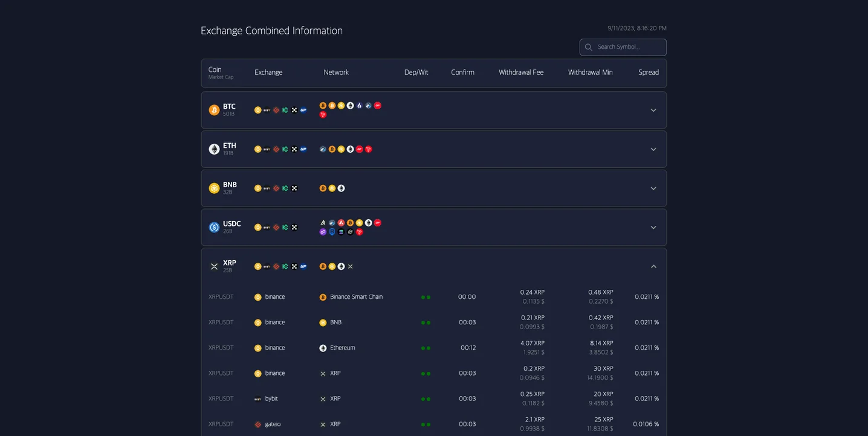
Task: Click the BNB network name in XRPUSDT row
Action: click(336, 322)
